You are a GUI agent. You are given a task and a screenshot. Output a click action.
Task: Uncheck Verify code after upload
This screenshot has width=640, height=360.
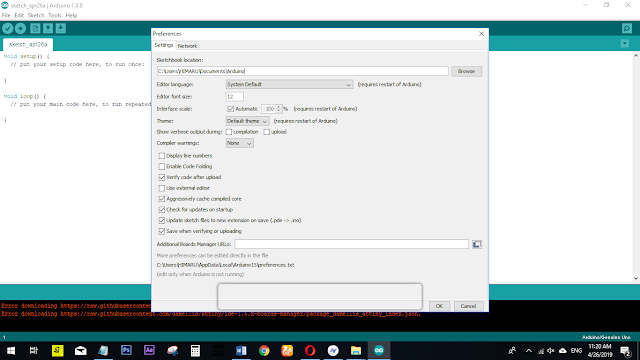(x=162, y=177)
